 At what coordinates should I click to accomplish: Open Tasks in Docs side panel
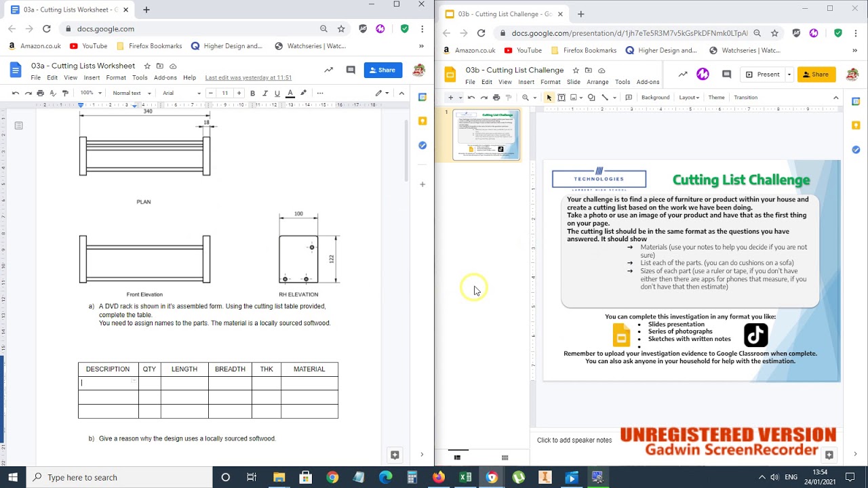pos(422,146)
